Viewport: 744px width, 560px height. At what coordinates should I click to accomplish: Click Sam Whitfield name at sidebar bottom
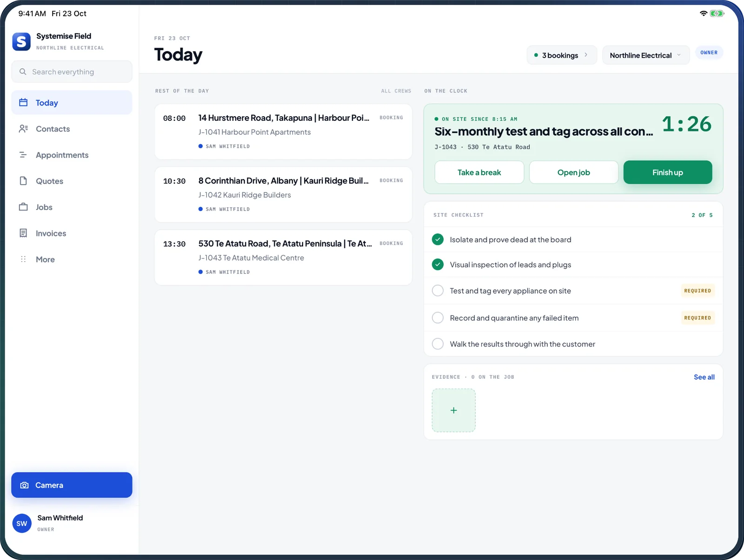[60, 518]
